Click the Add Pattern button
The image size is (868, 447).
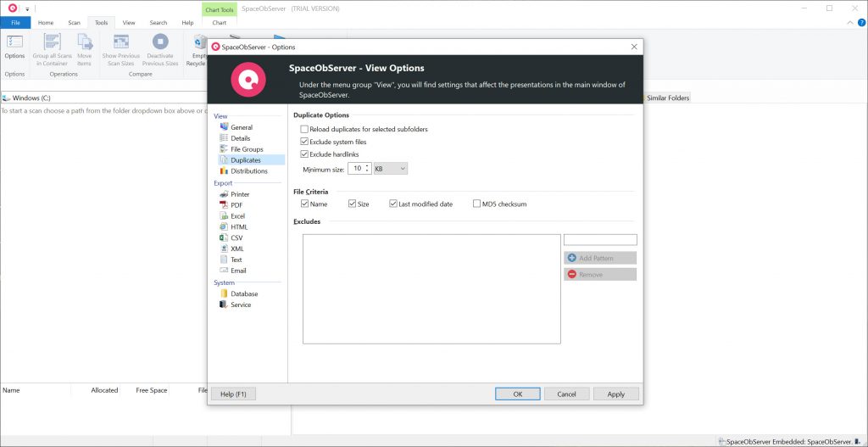click(600, 258)
